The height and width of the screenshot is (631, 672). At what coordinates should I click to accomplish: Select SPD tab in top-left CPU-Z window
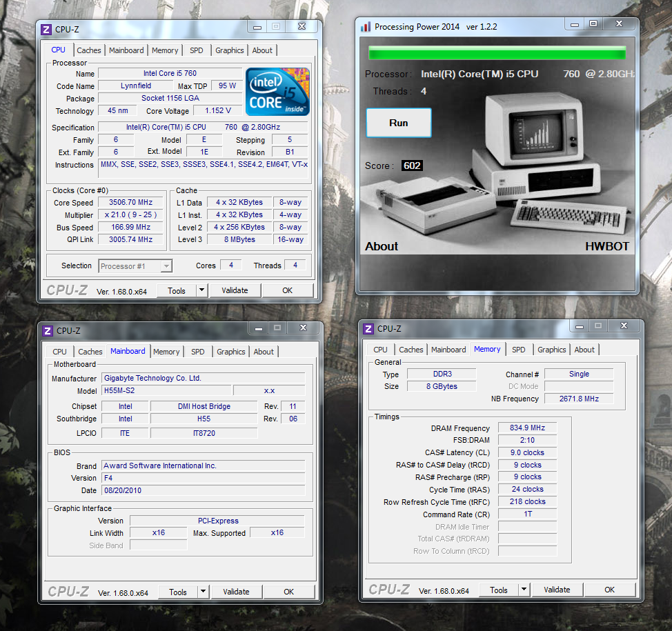[x=197, y=50]
